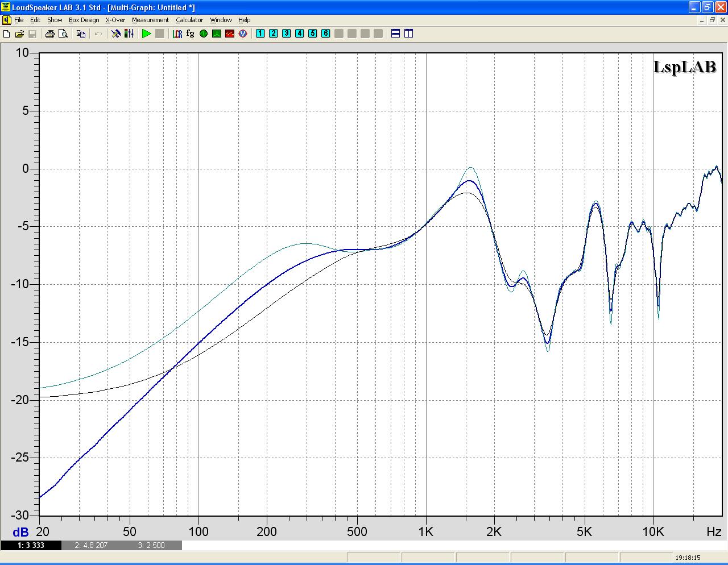The height and width of the screenshot is (565, 728).
Task: Open the mixer sliders settings icon
Action: pyautogui.click(x=129, y=34)
